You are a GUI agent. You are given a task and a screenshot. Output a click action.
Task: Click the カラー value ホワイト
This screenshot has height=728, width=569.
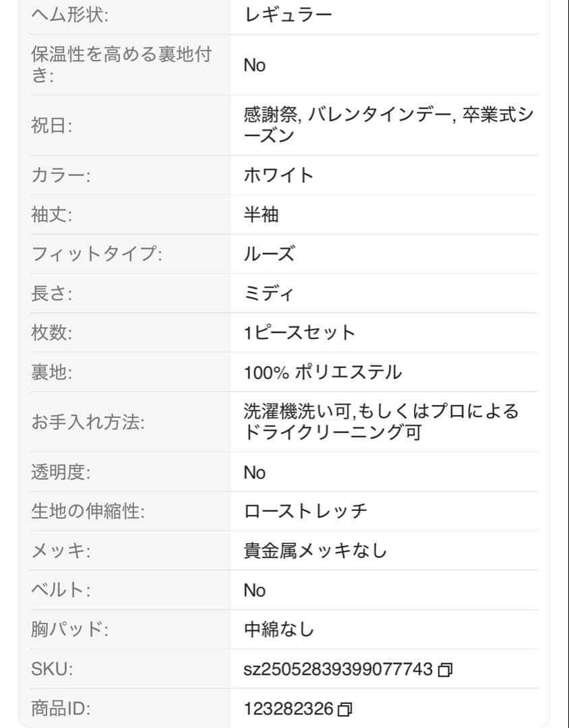tap(278, 175)
